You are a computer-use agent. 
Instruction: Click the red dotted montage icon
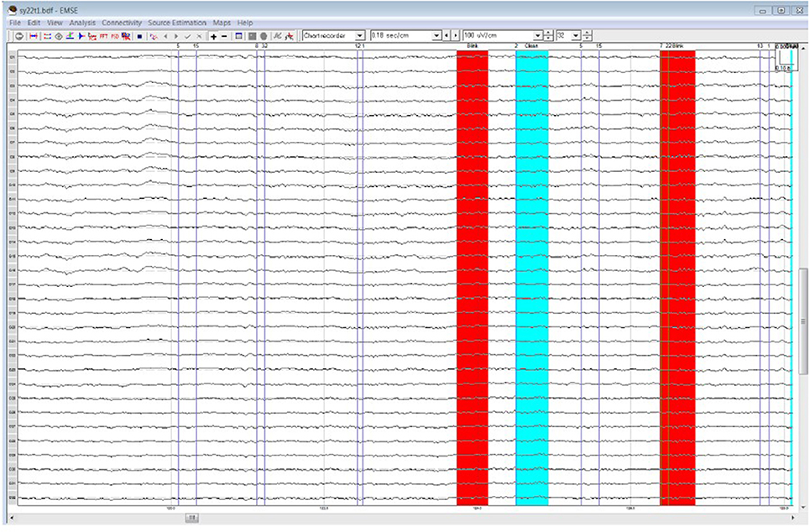coord(48,36)
